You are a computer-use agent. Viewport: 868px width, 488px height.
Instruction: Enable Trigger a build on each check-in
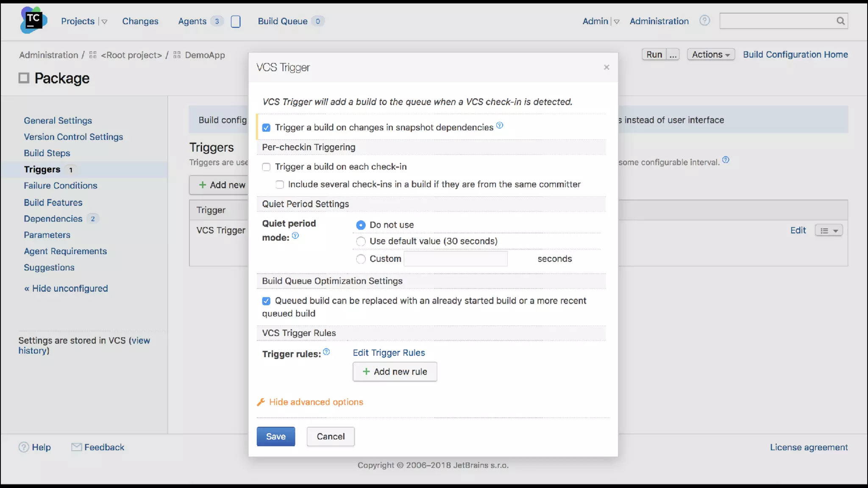pyautogui.click(x=266, y=167)
